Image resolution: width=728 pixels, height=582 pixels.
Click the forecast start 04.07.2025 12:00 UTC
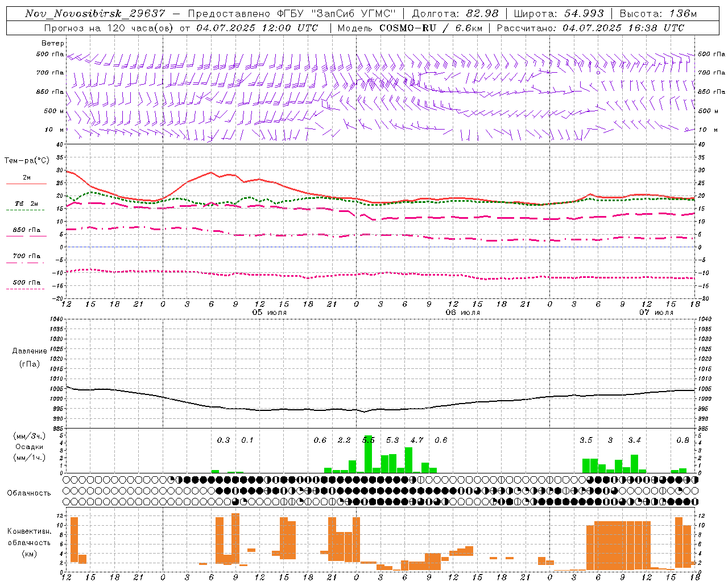[257, 28]
